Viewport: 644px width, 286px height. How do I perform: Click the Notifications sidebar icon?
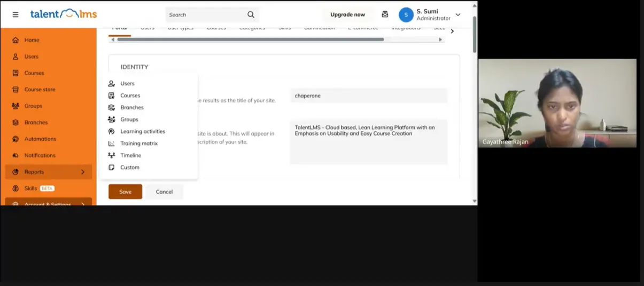(x=15, y=155)
